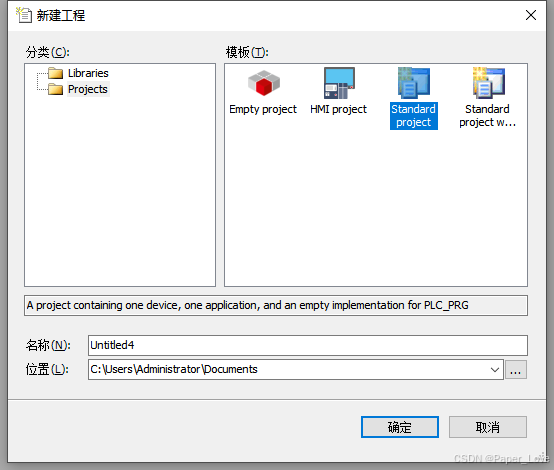Click the 确定 confirm button

coord(400,427)
